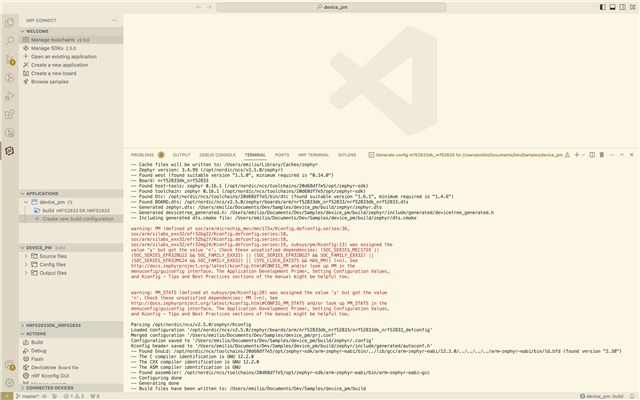Image resolution: width=640 pixels, height=400 pixels.
Task: Click Manage SDKs 2.5.0
Action: (x=71, y=48)
